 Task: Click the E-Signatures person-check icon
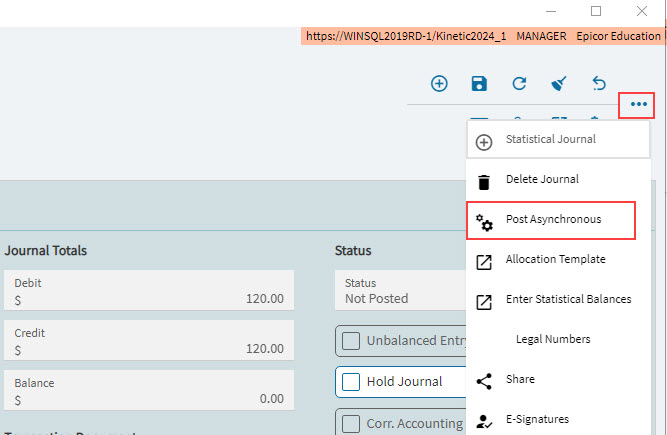[484, 421]
